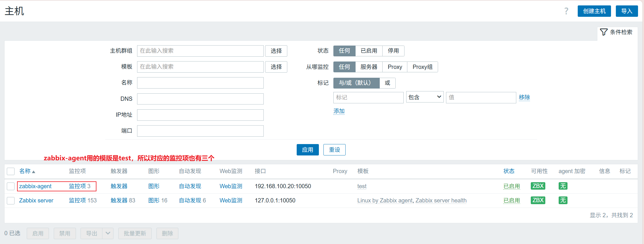Image resolution: width=644 pixels, height=244 pixels.
Task: Set 状态 filter to 任何
Action: pos(344,51)
